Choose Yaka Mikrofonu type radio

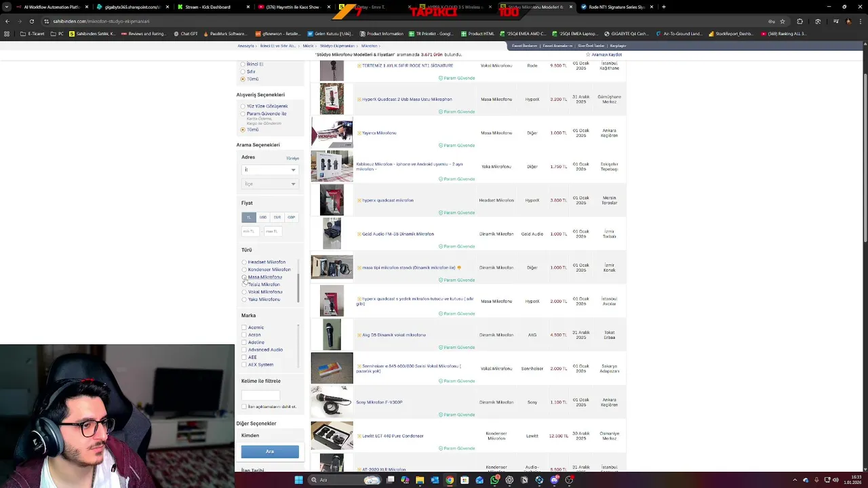tap(244, 300)
